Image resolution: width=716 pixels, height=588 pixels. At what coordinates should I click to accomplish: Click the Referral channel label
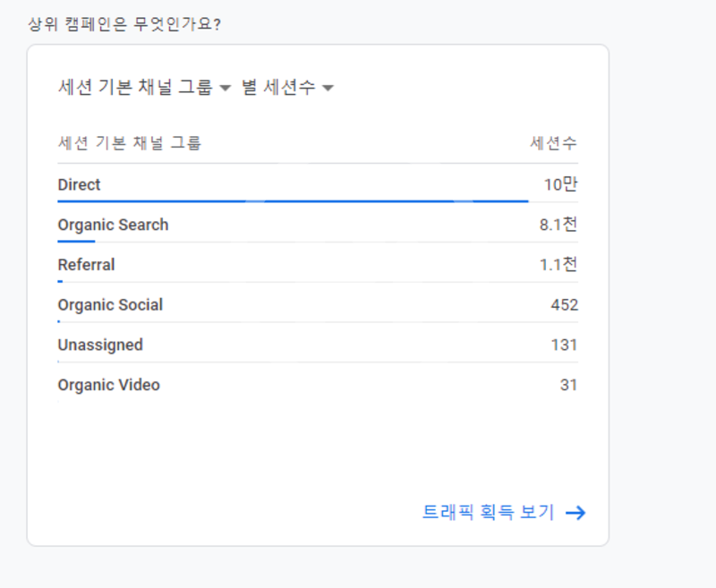pos(86,265)
